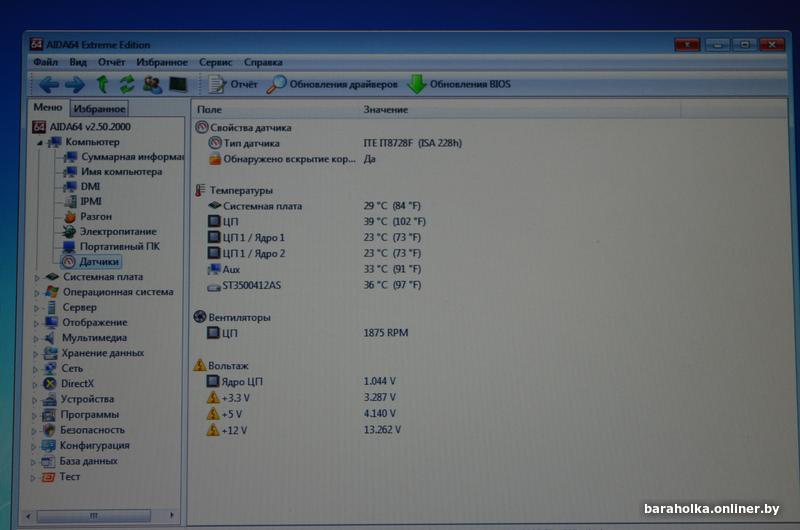Click the Поле column header

coord(276,109)
